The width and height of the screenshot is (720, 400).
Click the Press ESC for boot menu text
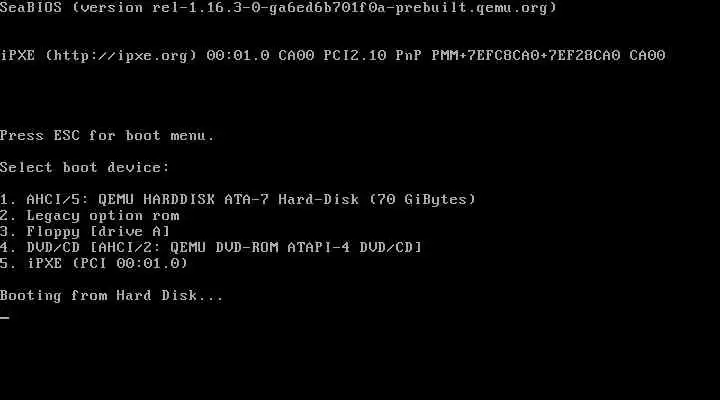[107, 135]
